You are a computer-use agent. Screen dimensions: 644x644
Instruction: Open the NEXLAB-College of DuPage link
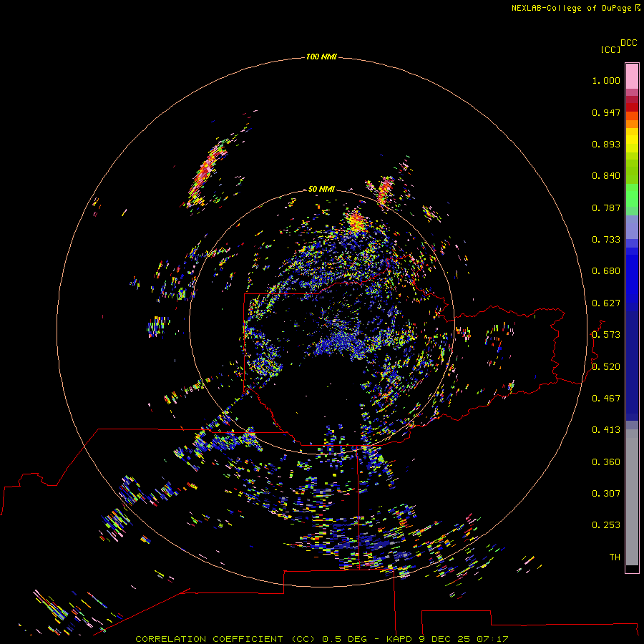(572, 8)
